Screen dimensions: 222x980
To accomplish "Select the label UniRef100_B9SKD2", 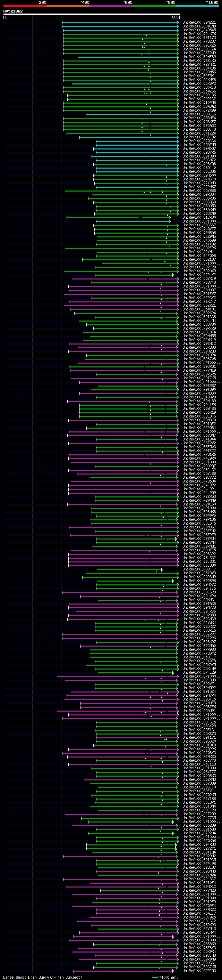I will (x=199, y=137).
